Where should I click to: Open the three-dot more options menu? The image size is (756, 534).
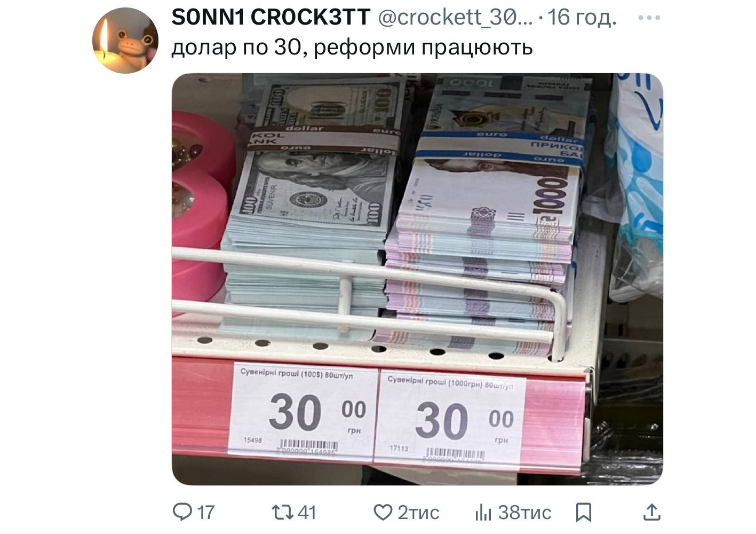pos(649,18)
